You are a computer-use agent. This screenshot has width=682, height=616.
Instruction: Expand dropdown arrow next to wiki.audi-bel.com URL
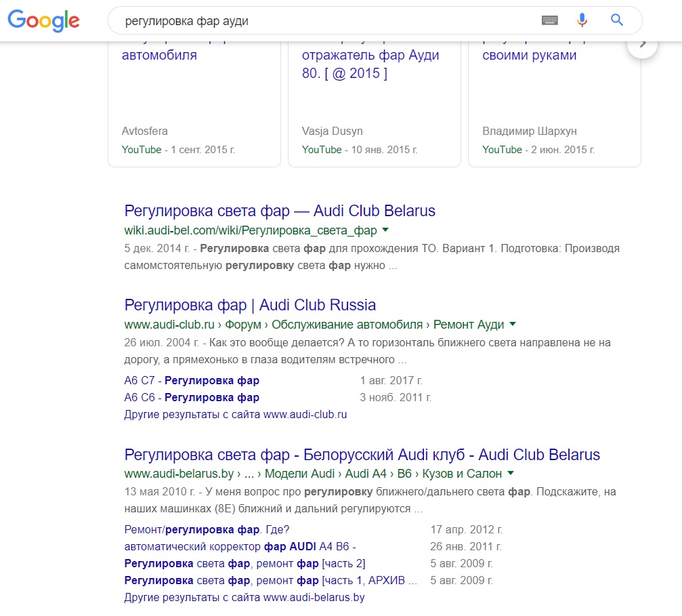(x=385, y=230)
